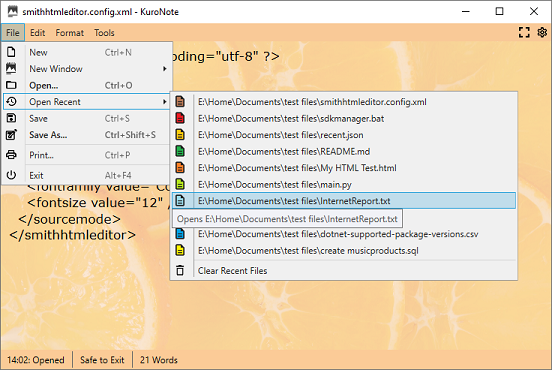Viewport: 552px width, 370px height.
Task: Click the 'Safe to Exit' status entry
Action: pyautogui.click(x=102, y=360)
